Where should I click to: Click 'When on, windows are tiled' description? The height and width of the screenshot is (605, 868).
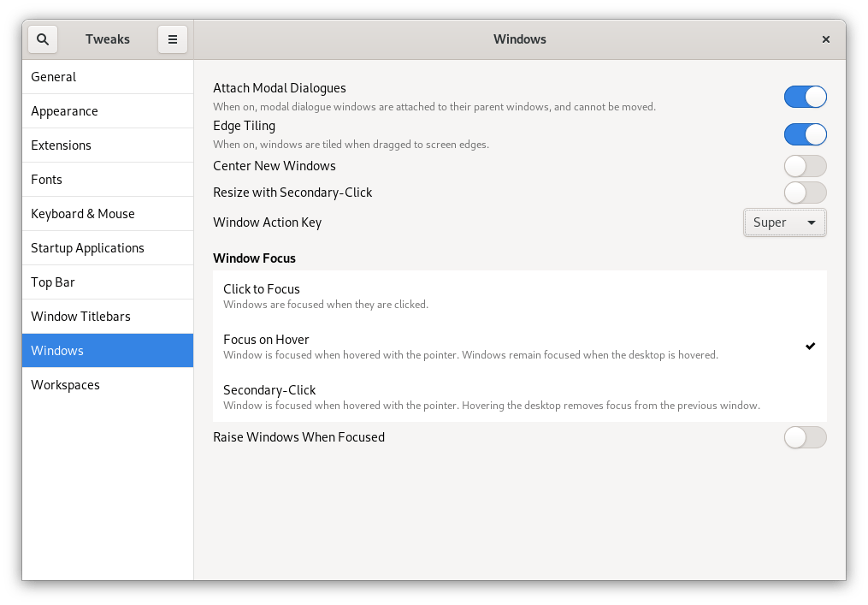pyautogui.click(x=351, y=145)
